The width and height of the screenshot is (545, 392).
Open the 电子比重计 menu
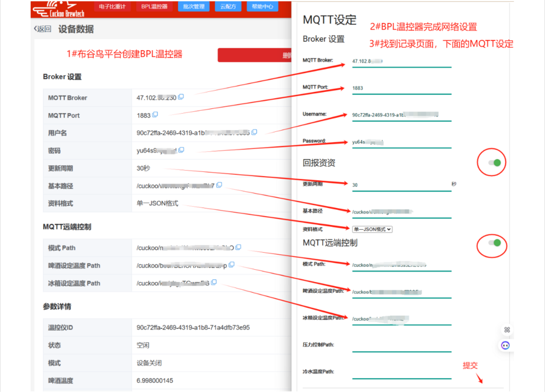click(x=113, y=7)
